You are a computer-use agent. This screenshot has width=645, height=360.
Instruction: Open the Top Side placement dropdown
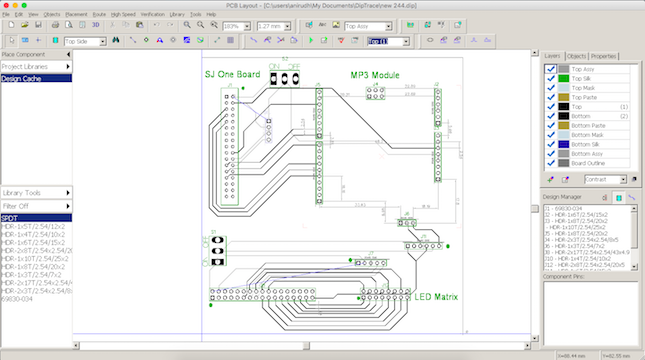(103, 42)
